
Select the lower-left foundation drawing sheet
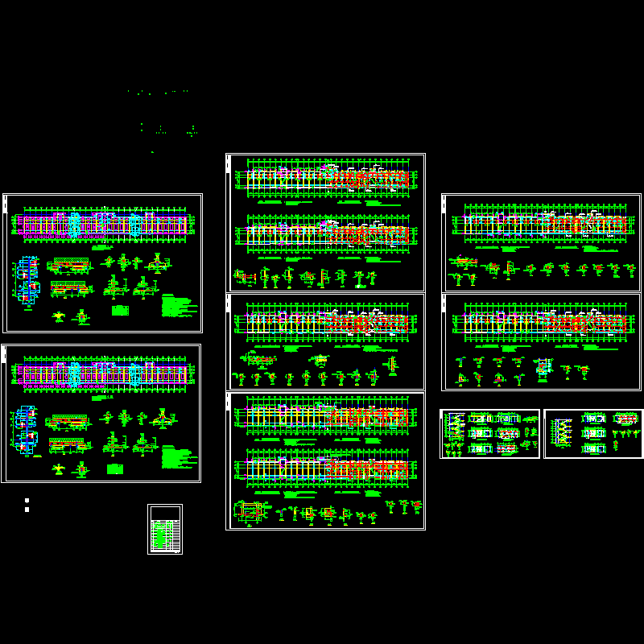(101, 413)
